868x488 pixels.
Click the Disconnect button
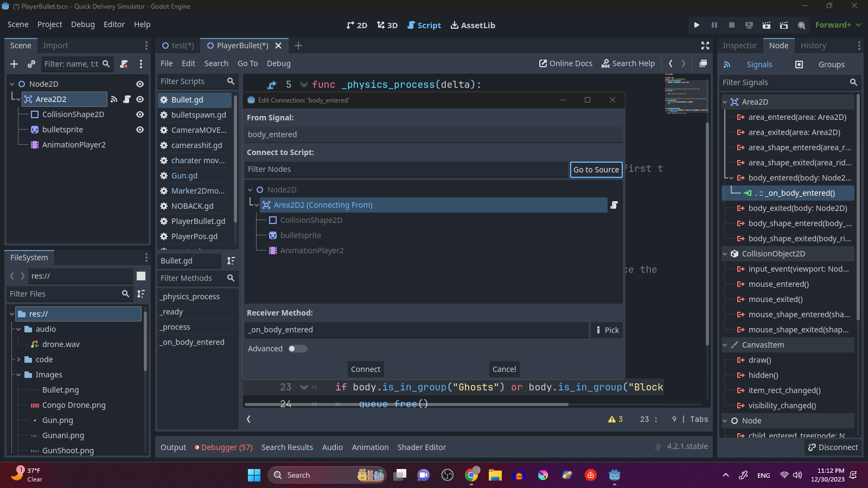[833, 447]
